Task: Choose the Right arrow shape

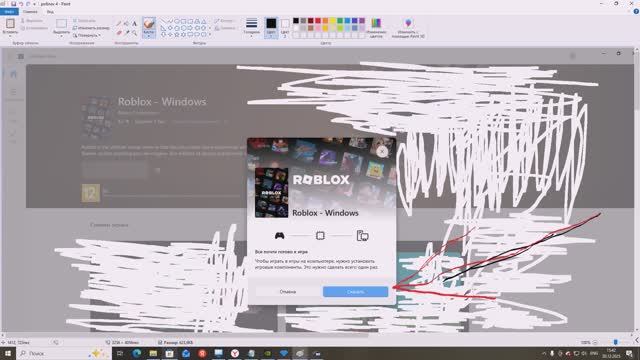Action: [191, 28]
